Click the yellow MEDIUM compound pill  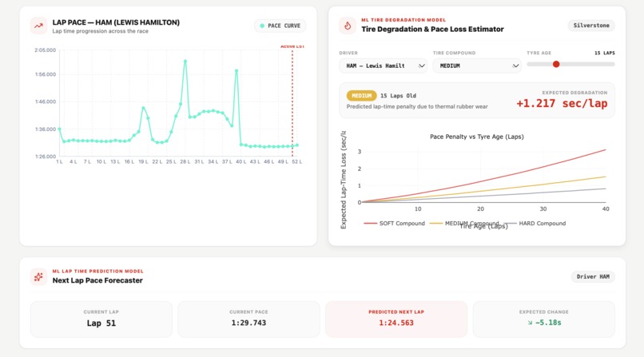[x=361, y=96]
